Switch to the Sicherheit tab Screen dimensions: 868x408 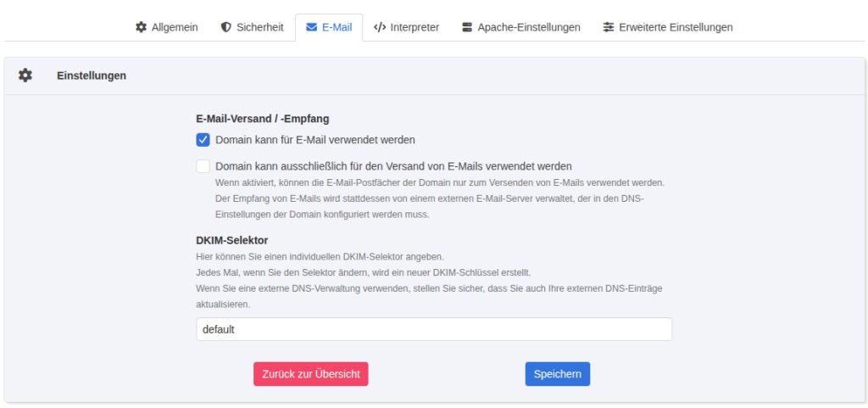(x=252, y=27)
